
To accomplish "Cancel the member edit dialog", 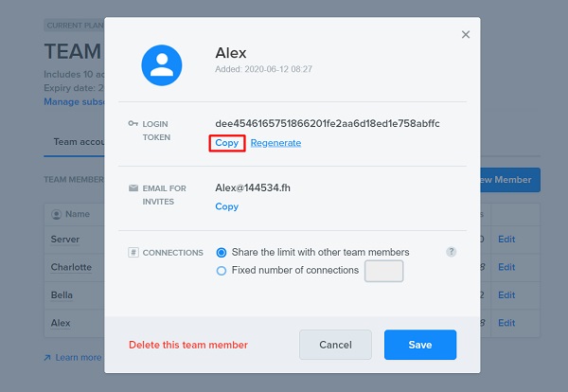I will (335, 345).
